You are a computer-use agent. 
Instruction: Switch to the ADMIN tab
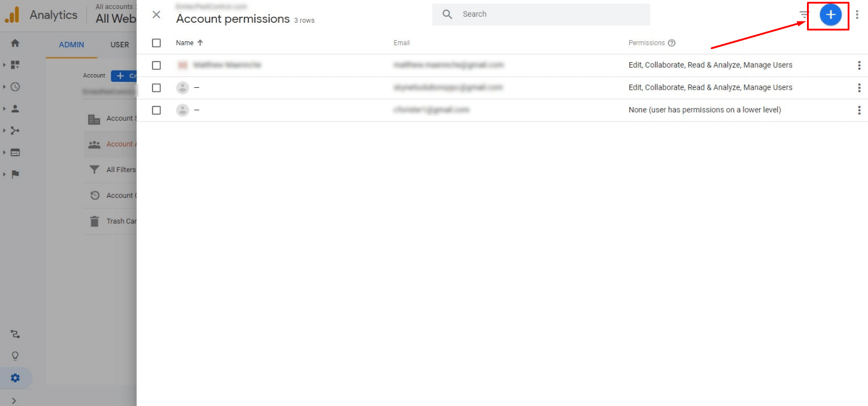[71, 45]
